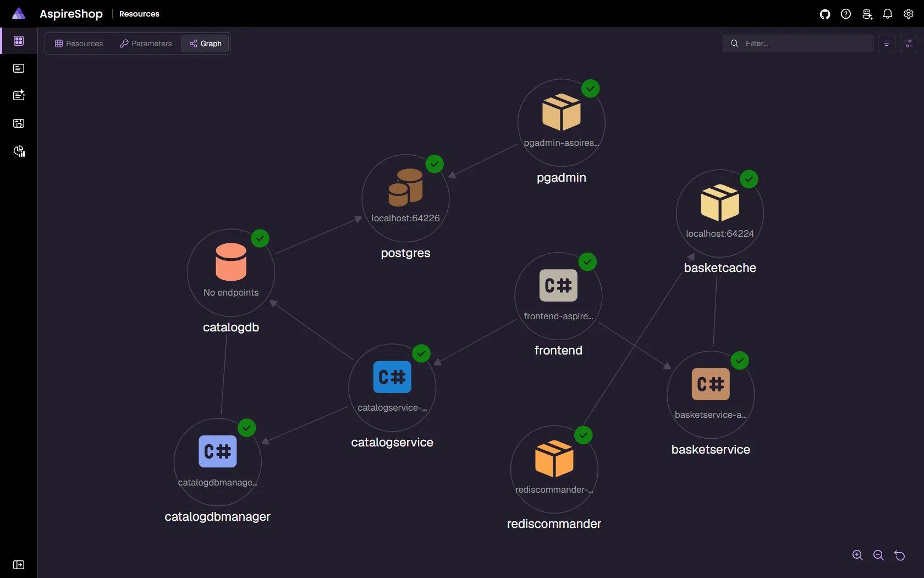
Task: Open Resources page in left sidebar
Action: [19, 41]
